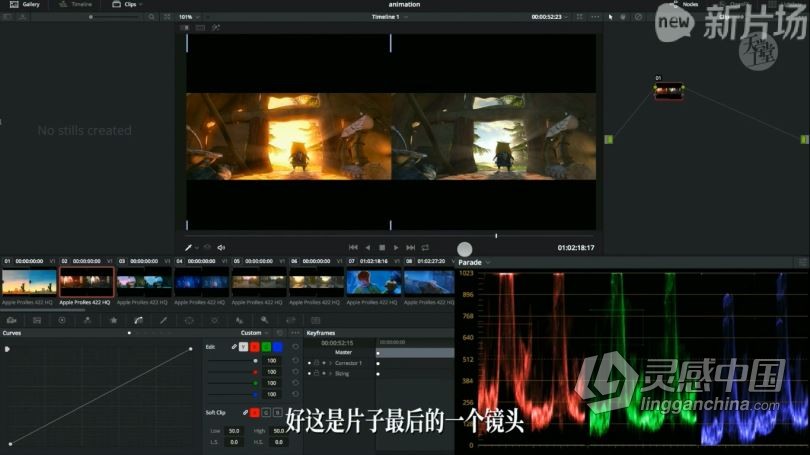Click the Soft Clip Low value field
Screen dimensions: 810x455
coord(234,431)
